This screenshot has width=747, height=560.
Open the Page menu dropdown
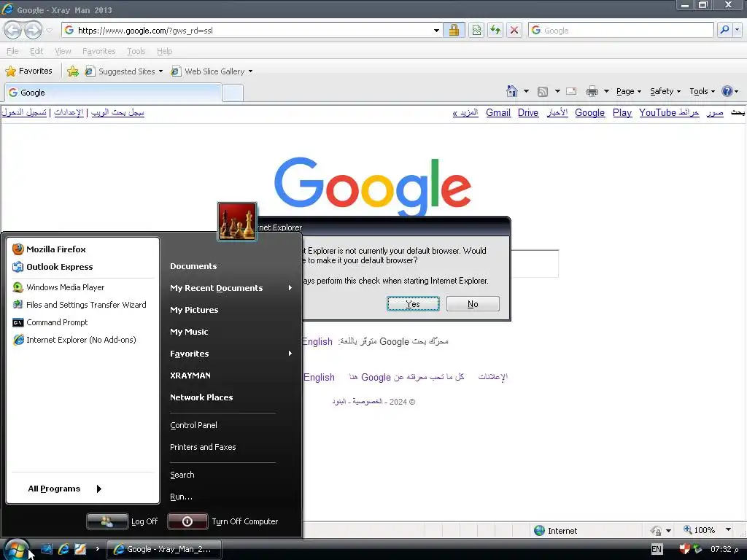click(628, 91)
